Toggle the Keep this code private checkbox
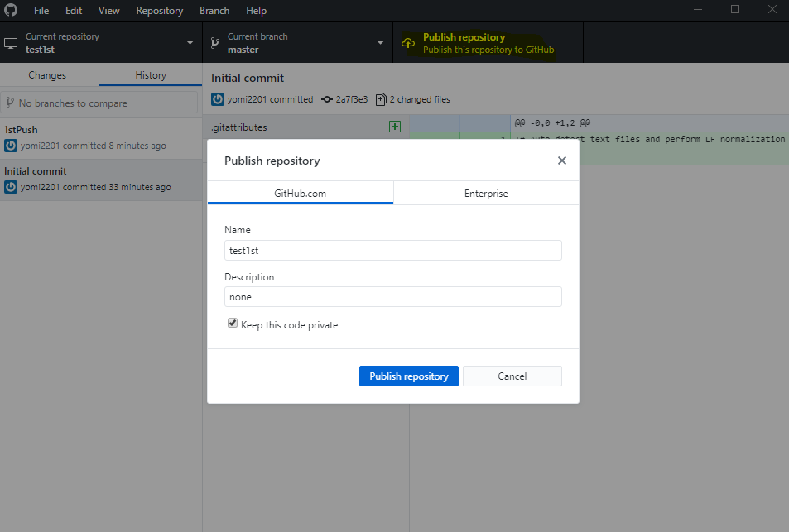The height and width of the screenshot is (532, 789). point(233,323)
